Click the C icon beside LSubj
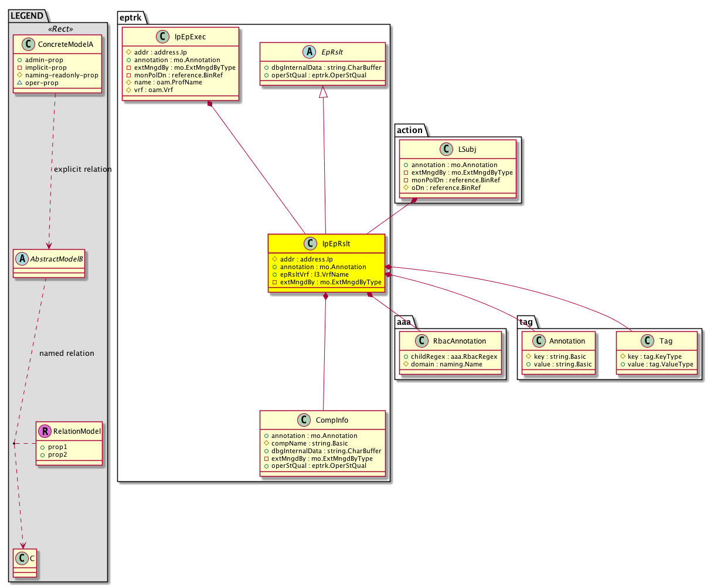Viewport: 714px width, 588px height. [446, 149]
